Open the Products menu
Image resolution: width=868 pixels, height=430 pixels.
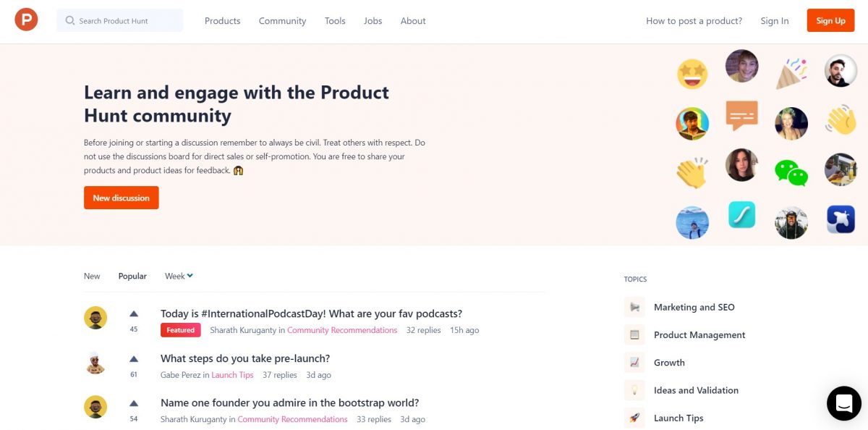click(222, 21)
